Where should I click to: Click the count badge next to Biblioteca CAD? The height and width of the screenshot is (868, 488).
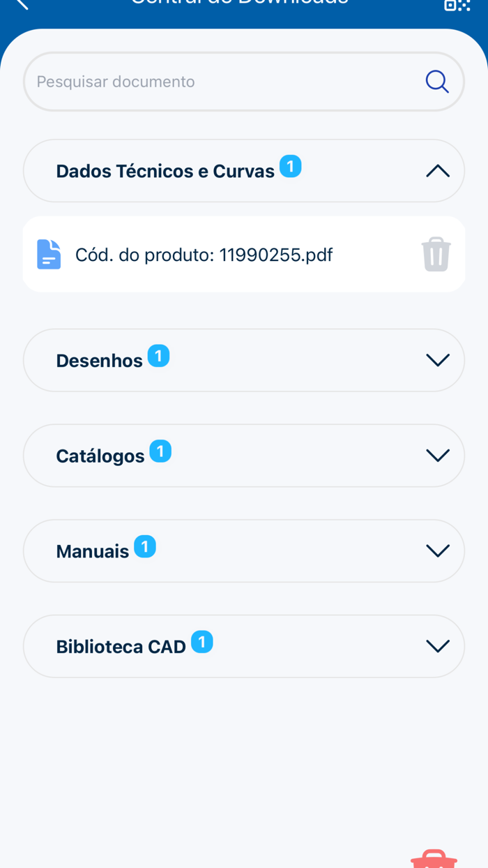tap(202, 641)
